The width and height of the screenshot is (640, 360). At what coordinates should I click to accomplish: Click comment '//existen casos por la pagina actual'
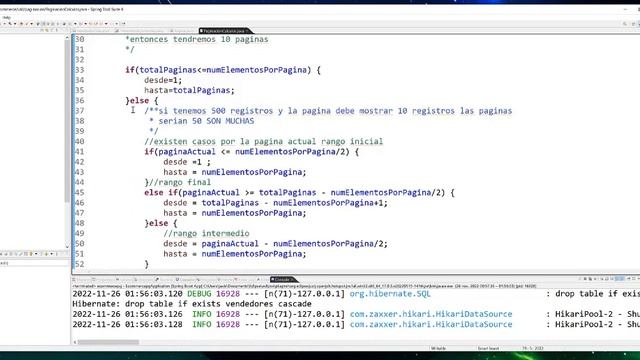click(x=263, y=141)
